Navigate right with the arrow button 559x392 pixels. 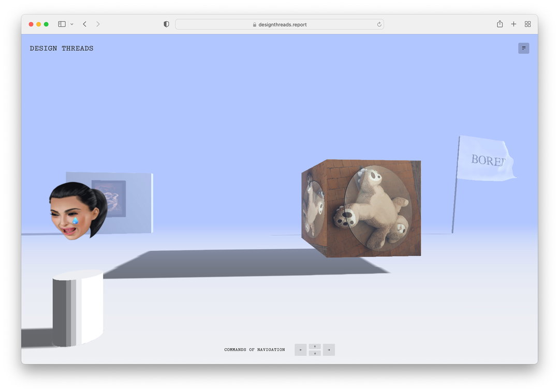pos(329,350)
